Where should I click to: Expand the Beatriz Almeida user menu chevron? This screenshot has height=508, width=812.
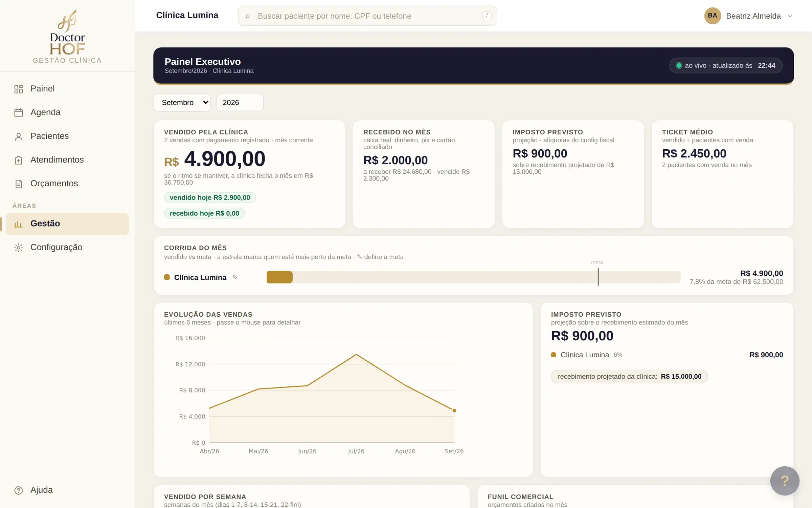790,16
